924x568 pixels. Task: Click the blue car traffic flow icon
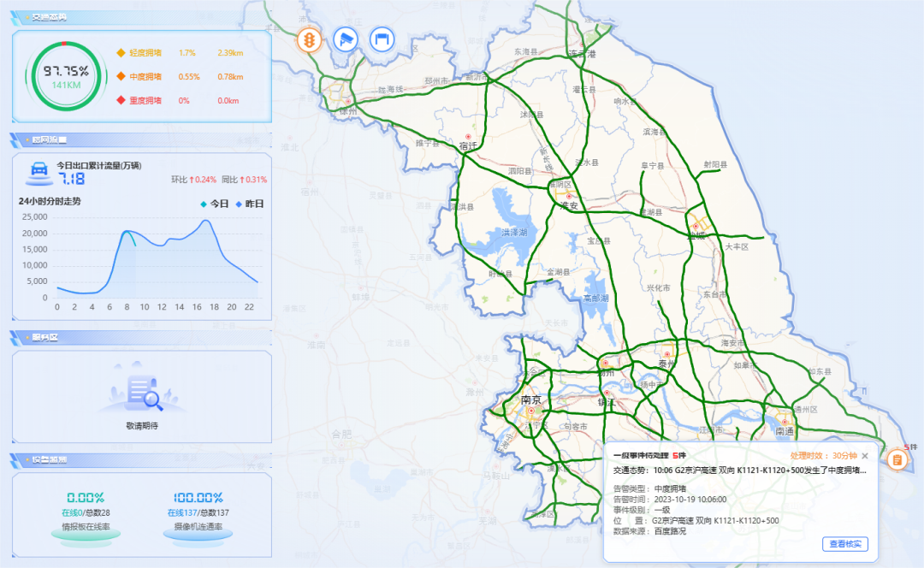[38, 173]
